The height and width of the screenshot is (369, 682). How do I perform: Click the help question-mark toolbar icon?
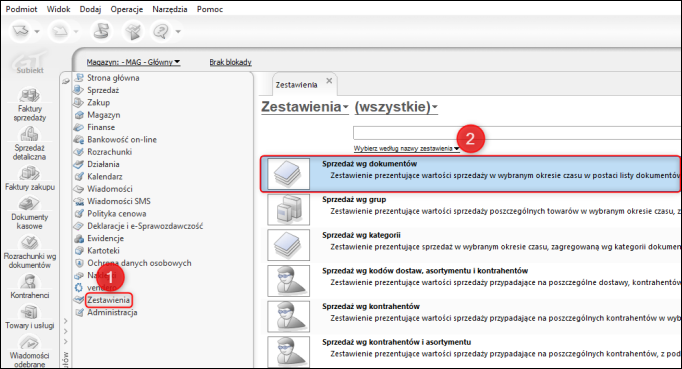tap(161, 31)
